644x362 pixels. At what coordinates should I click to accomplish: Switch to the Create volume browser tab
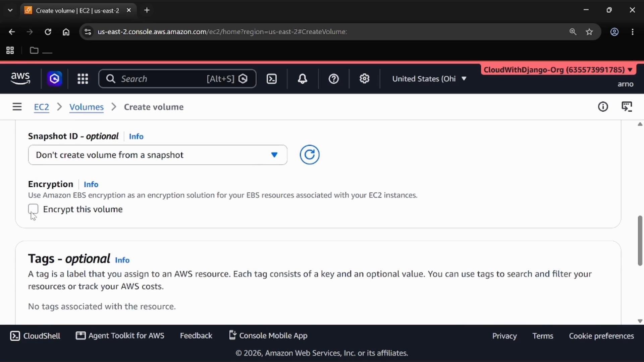pos(77,10)
